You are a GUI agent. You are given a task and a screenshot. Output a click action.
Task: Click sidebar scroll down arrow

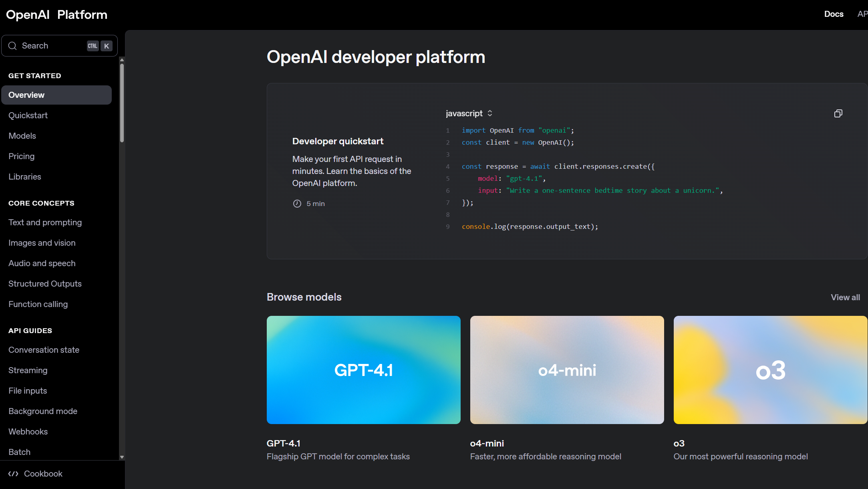tap(122, 457)
